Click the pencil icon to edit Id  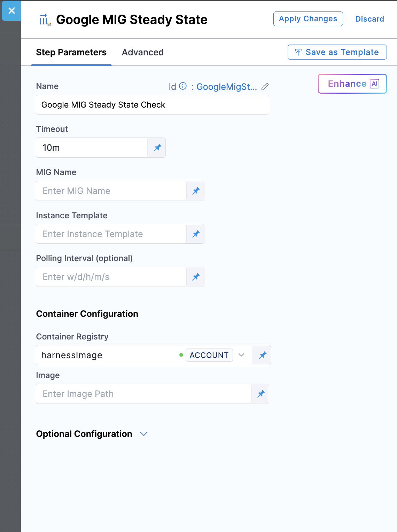[265, 87]
